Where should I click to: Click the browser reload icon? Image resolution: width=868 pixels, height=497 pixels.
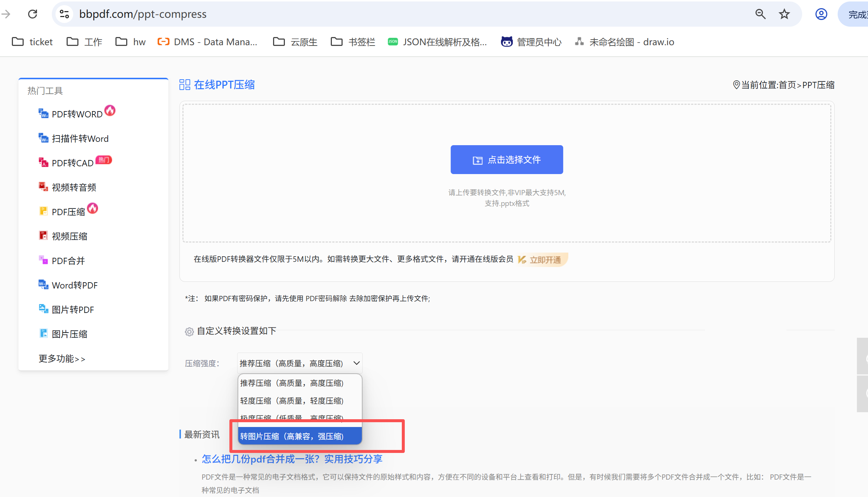(33, 14)
